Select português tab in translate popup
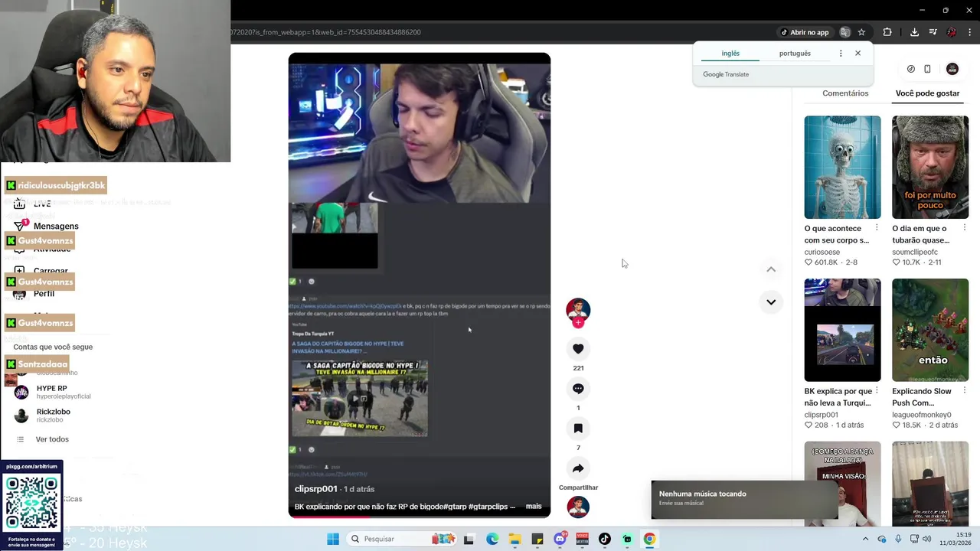This screenshot has width=980, height=551. (x=795, y=54)
